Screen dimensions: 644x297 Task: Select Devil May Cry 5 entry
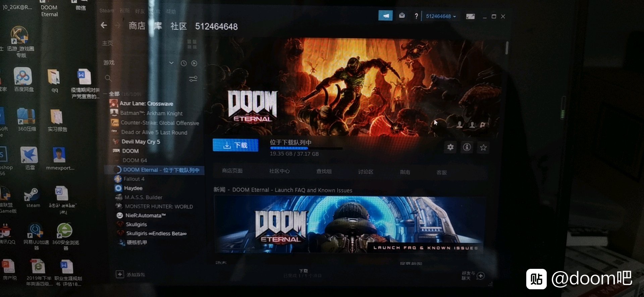(141, 141)
